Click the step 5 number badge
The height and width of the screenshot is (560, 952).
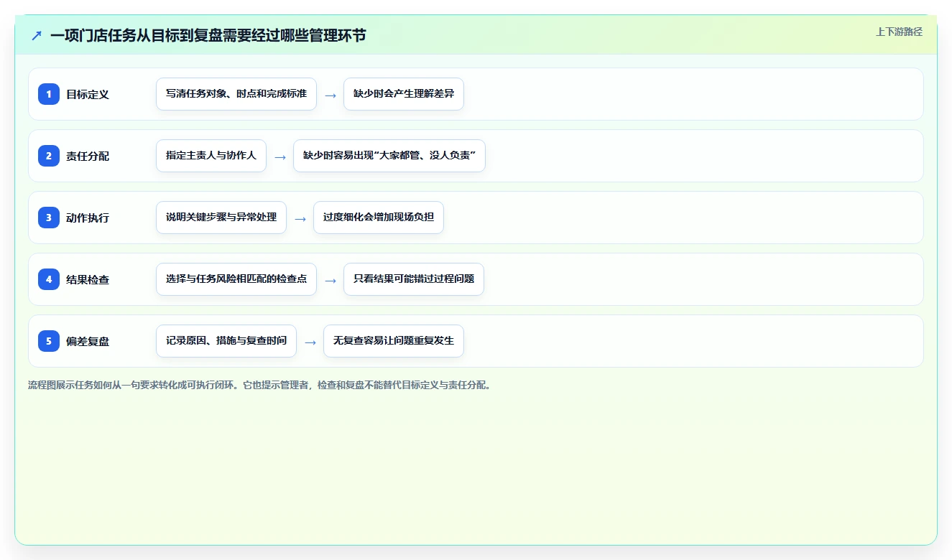click(49, 341)
